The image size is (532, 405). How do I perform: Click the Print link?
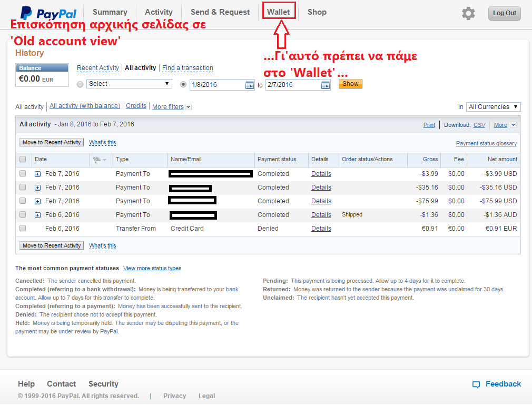coord(429,125)
